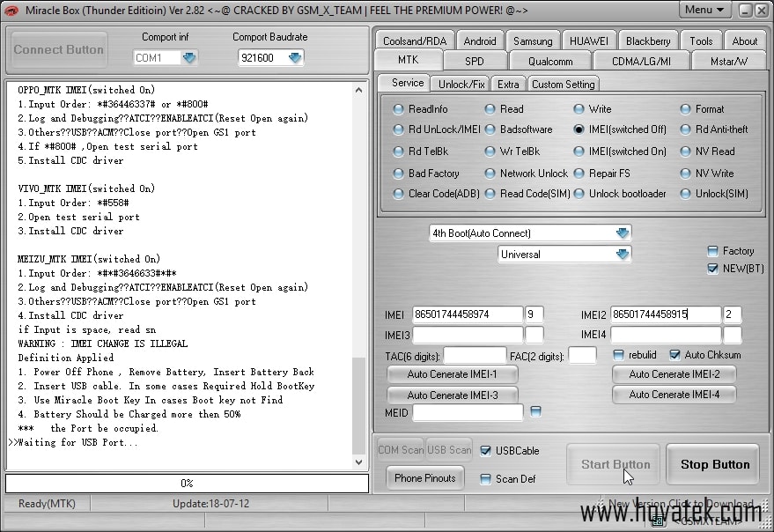Select the Bad Factory radio option
Image resolution: width=774 pixels, height=532 pixels.
(x=398, y=174)
